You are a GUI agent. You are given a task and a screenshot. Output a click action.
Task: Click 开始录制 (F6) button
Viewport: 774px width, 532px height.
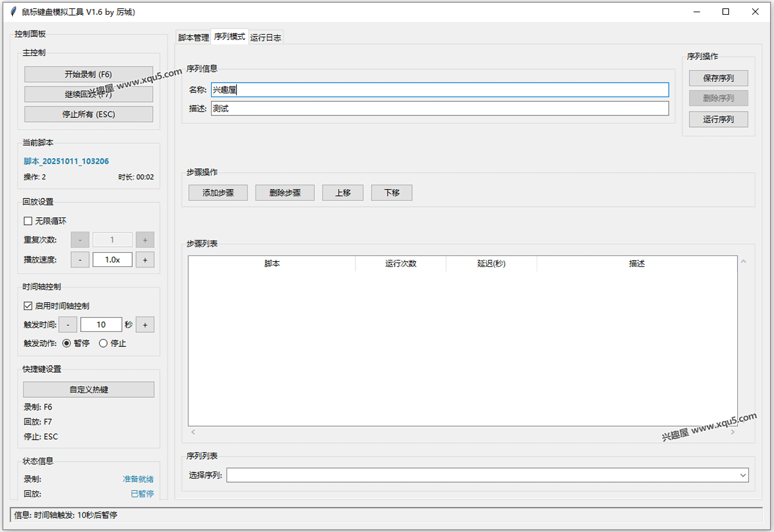pos(88,74)
